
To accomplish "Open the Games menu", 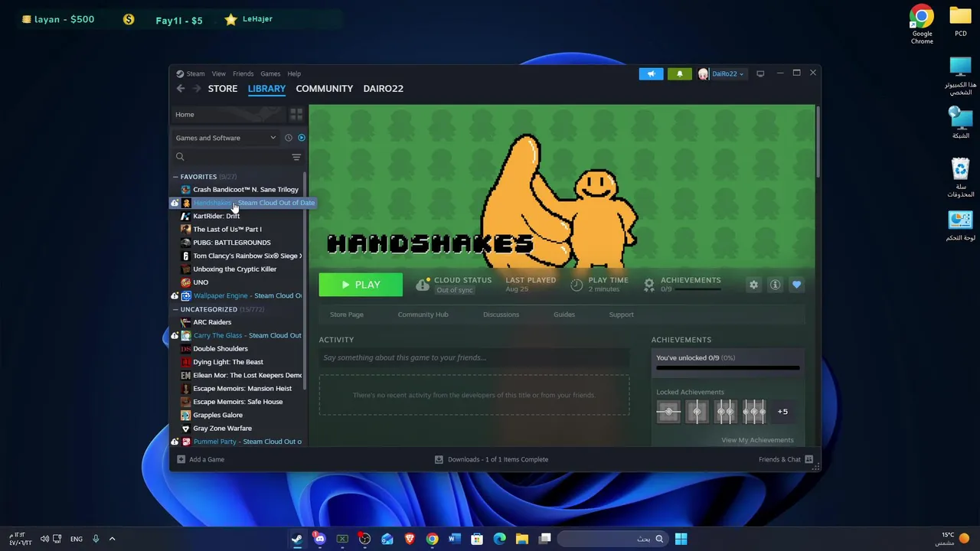I will 270,73.
